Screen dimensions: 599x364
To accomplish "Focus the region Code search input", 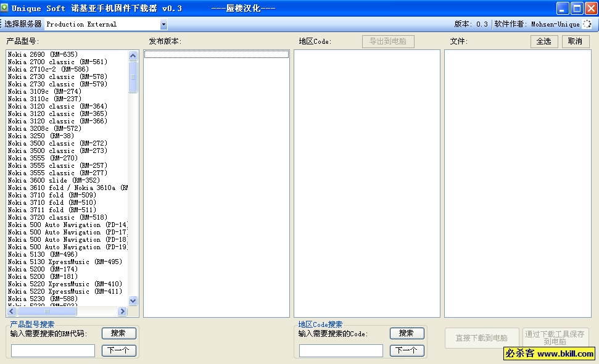I will (x=341, y=350).
